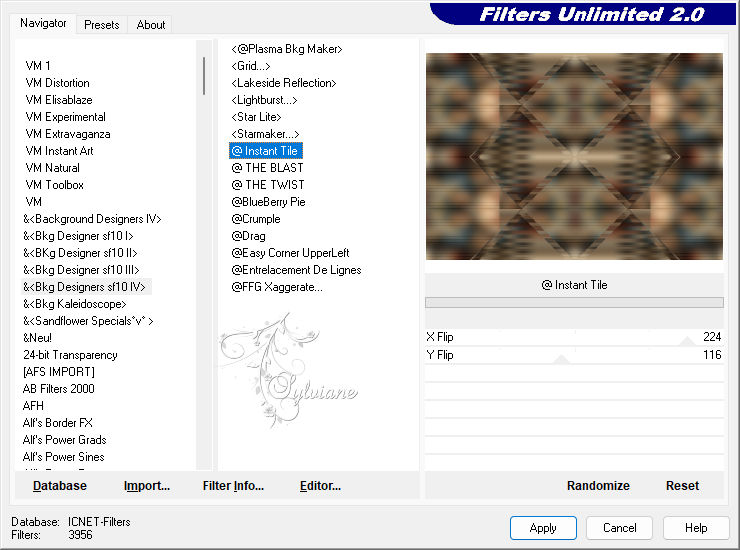
Task: Select AB Filters 2000 category
Action: 59,389
